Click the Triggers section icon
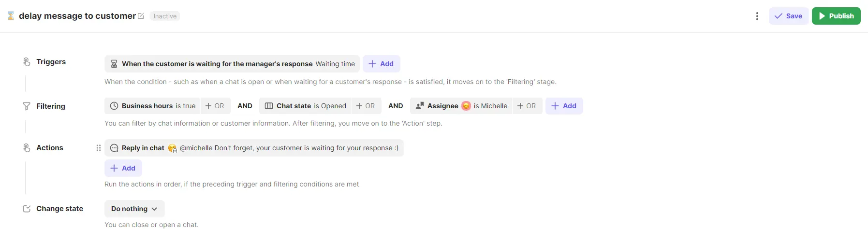This screenshot has height=229, width=868. click(27, 62)
